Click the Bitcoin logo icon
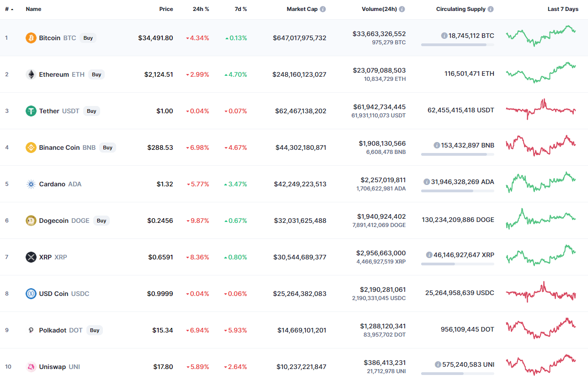Image resolution: width=588 pixels, height=380 pixels. coord(31,38)
